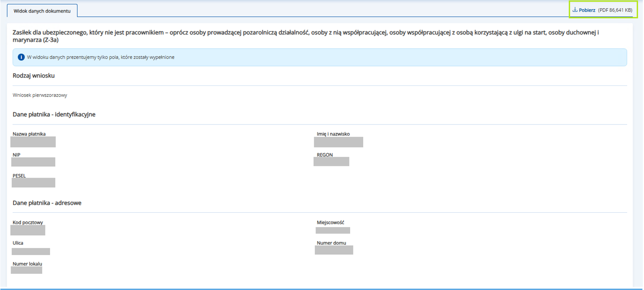Click the Wniosek pierwszorazowy value

coord(40,95)
